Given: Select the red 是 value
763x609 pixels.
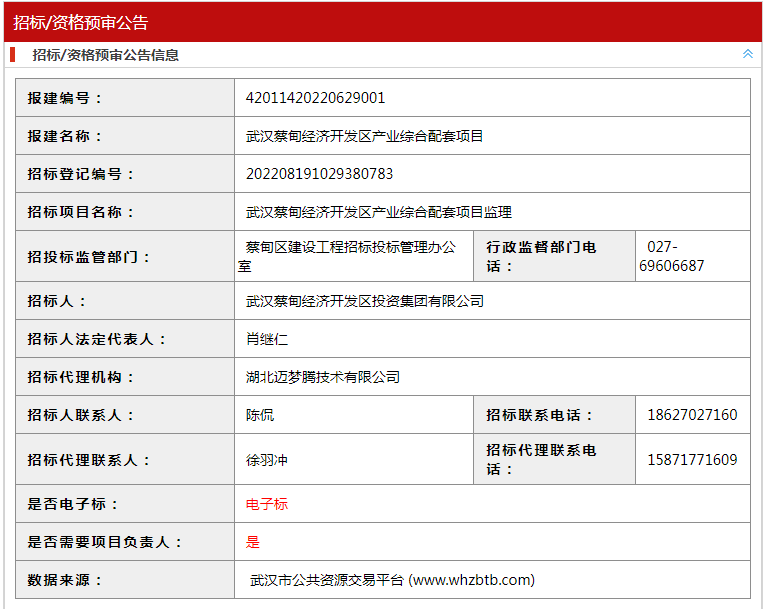Looking at the screenshot, I should coord(253,541).
